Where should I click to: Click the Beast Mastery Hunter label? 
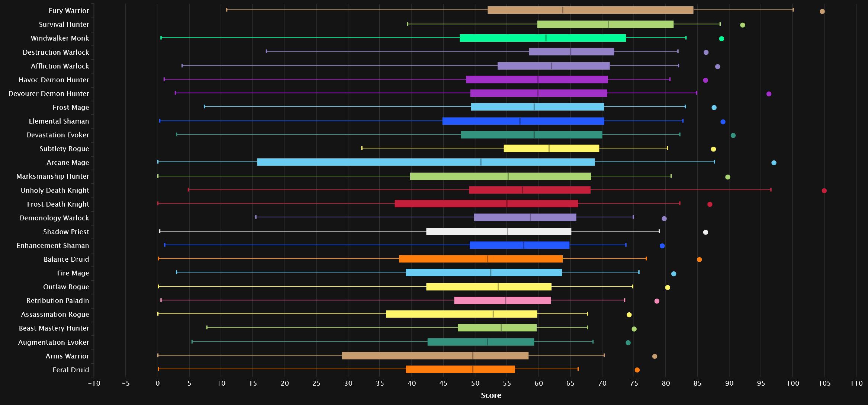(54, 328)
